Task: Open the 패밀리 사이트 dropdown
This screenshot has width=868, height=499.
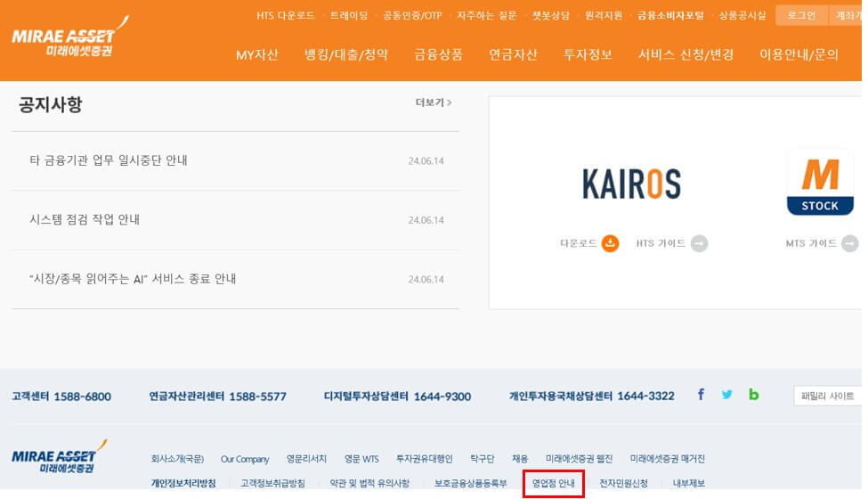Action: [x=828, y=396]
